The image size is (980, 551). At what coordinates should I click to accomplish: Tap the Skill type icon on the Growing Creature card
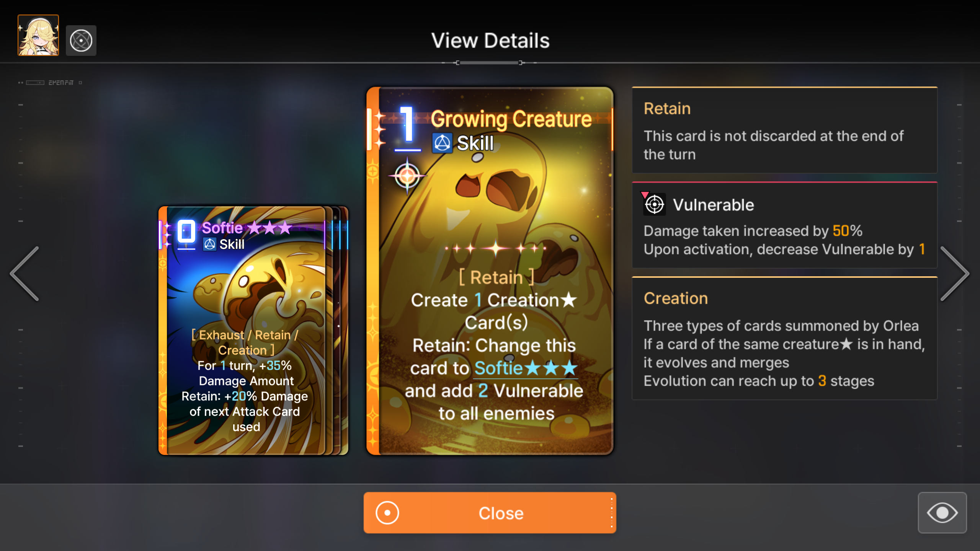pyautogui.click(x=442, y=143)
